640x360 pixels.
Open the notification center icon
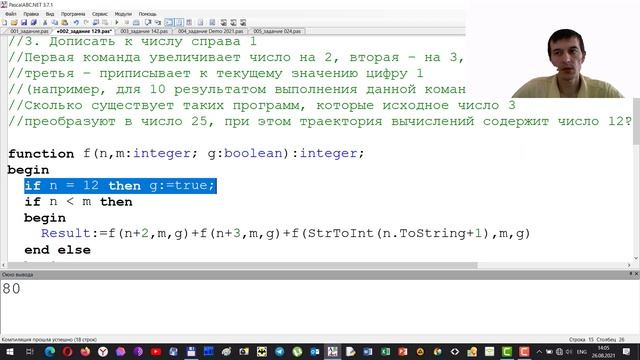point(627,351)
